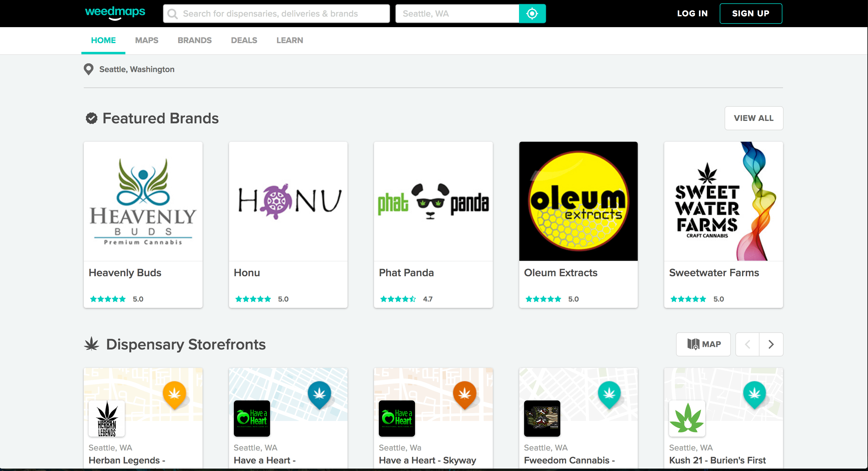Click the teal map pin on Fweedom Cannabis
Viewport: 868px width, 471px height.
(609, 394)
